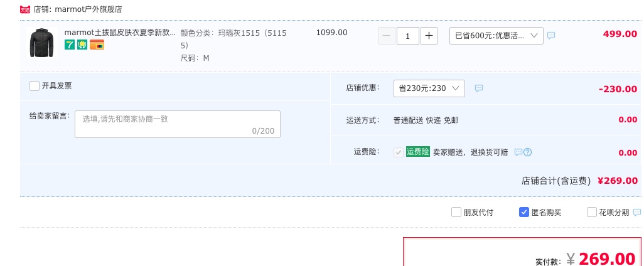
Task: Click the store name marmot户外旗舰店
Action: tap(89, 9)
